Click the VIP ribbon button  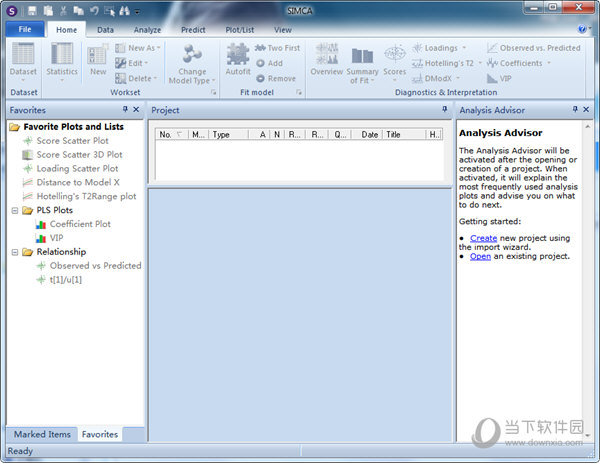coord(499,78)
